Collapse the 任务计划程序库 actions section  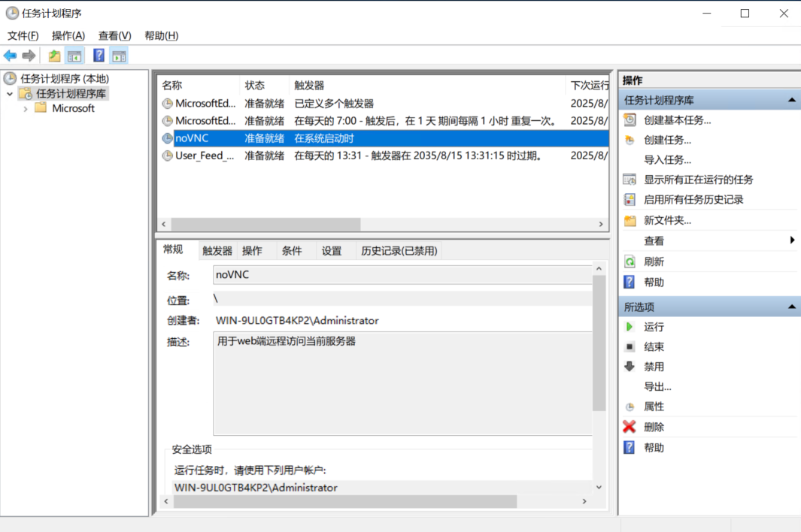(x=792, y=100)
